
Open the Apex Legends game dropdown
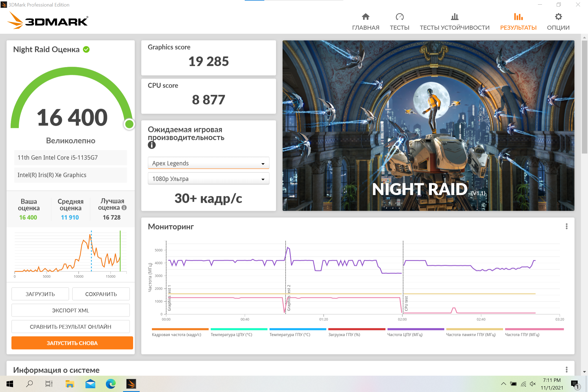208,163
